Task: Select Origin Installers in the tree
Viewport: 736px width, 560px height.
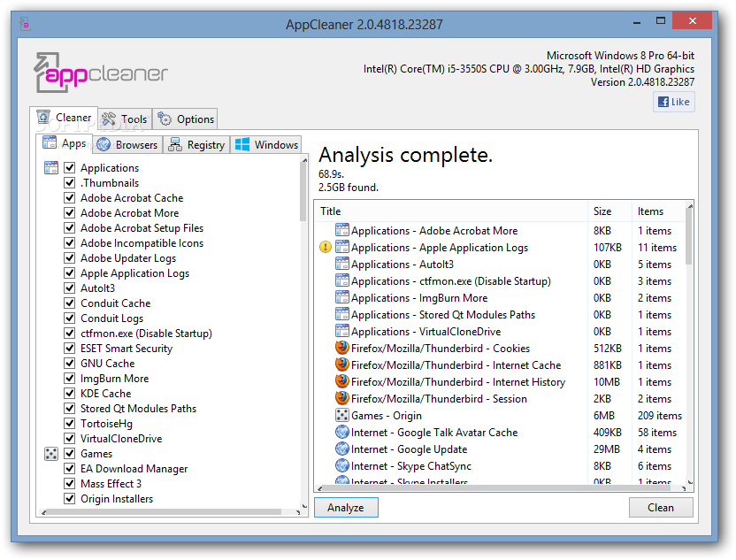Action: [x=117, y=498]
